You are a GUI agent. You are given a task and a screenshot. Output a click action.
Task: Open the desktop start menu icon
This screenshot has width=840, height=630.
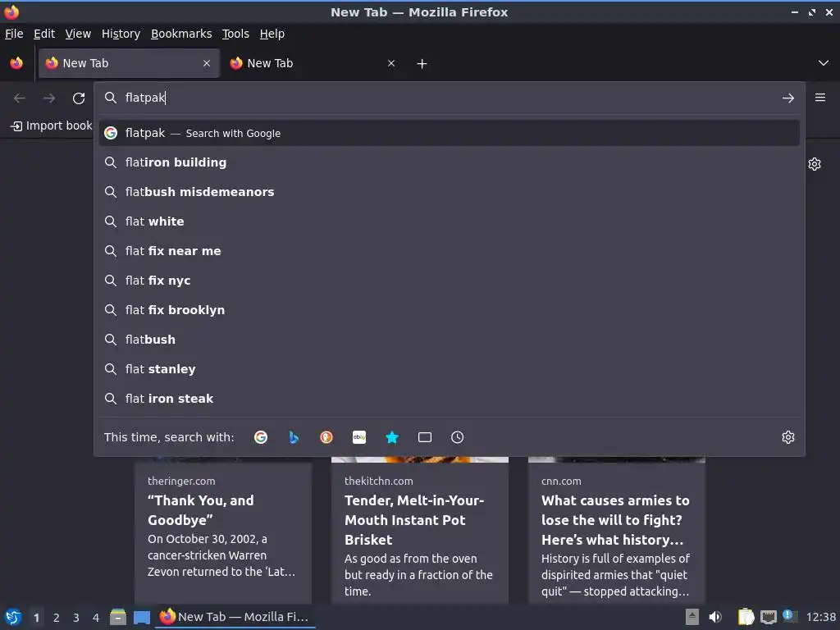[x=13, y=617]
